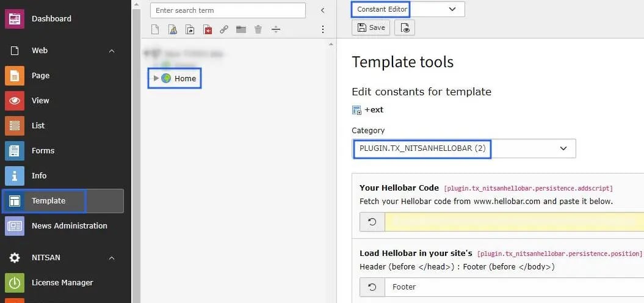Create a link to external URL icon

click(x=224, y=29)
